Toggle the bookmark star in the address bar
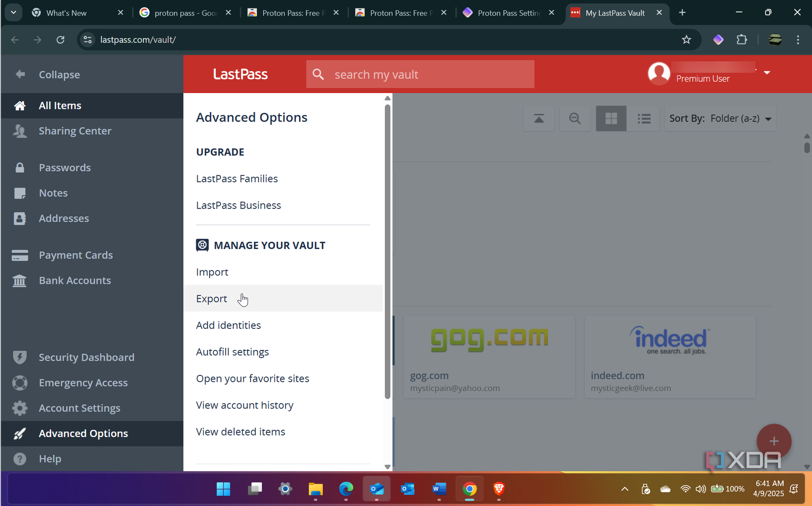The width and height of the screenshot is (812, 506). [x=687, y=40]
